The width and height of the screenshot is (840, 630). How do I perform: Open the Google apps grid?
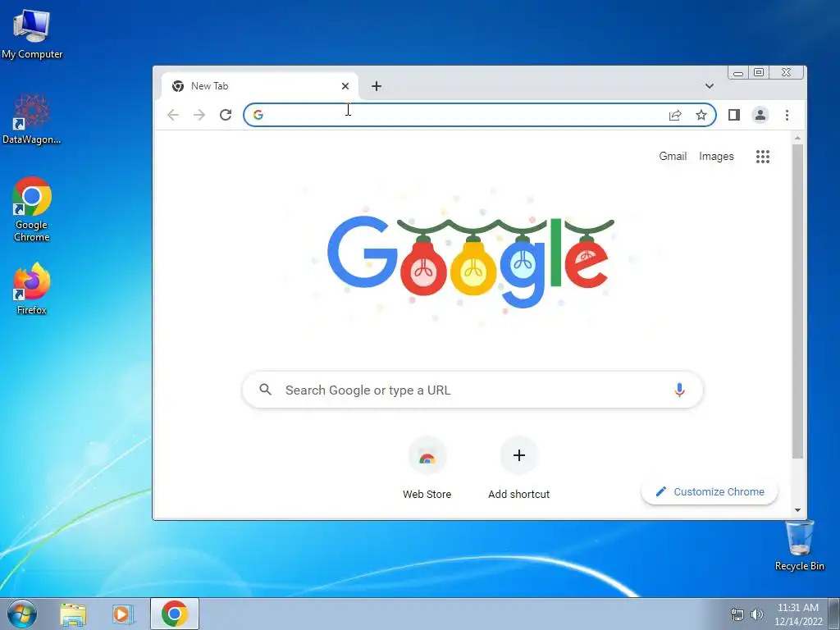[x=763, y=157]
